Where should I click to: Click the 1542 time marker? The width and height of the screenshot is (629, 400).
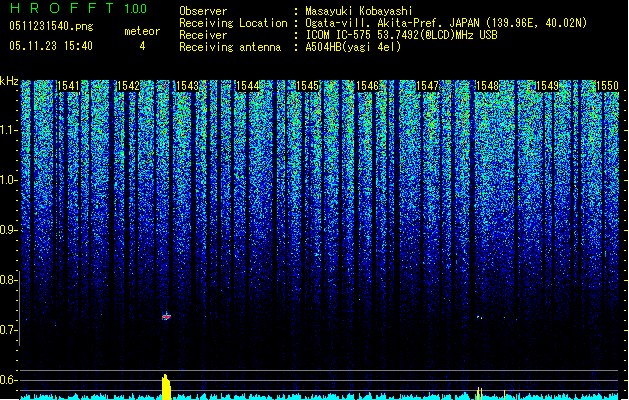[128, 86]
